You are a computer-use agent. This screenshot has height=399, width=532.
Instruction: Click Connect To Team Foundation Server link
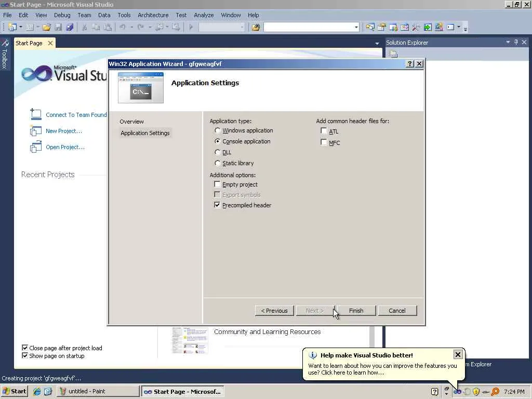(x=76, y=115)
